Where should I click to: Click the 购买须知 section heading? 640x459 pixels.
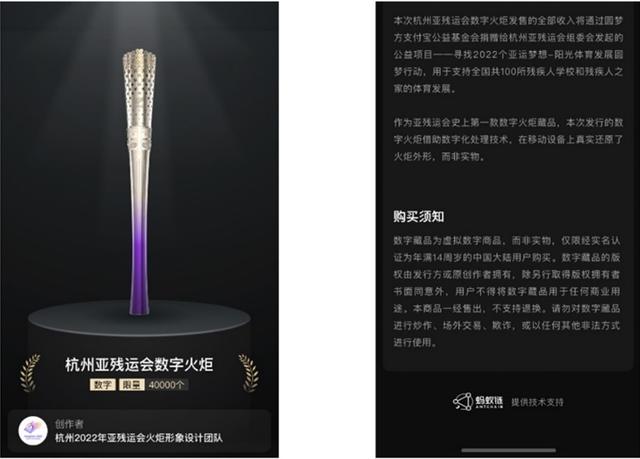click(x=418, y=216)
